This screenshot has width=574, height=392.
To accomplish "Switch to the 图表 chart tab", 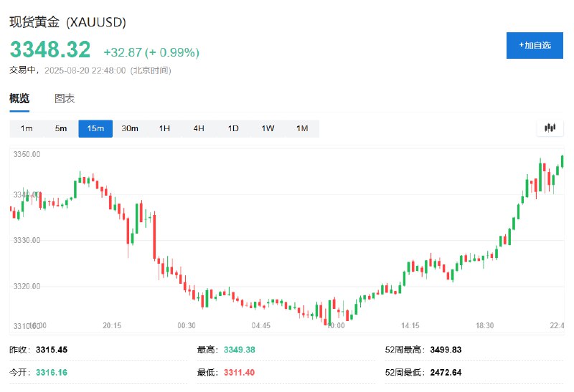I will 65,99.
